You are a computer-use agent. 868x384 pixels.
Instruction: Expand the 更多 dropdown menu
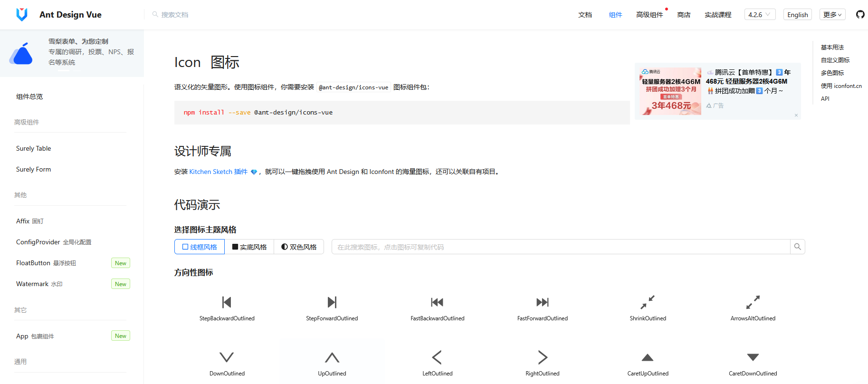pos(832,15)
